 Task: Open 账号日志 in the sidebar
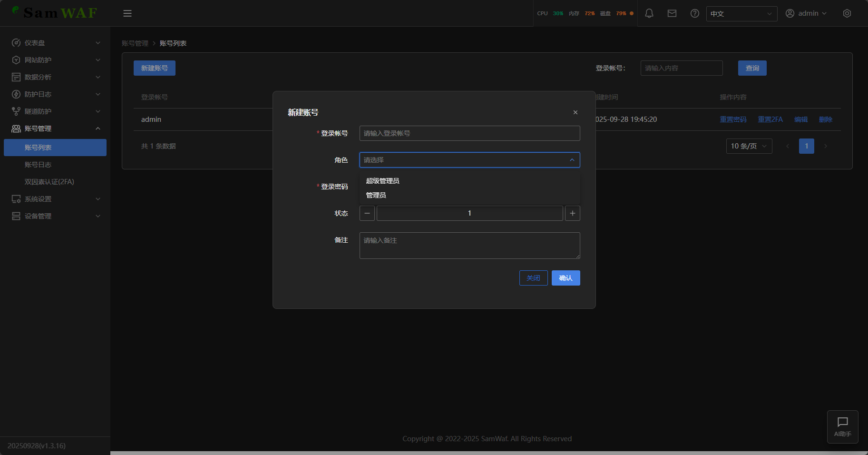tap(38, 165)
